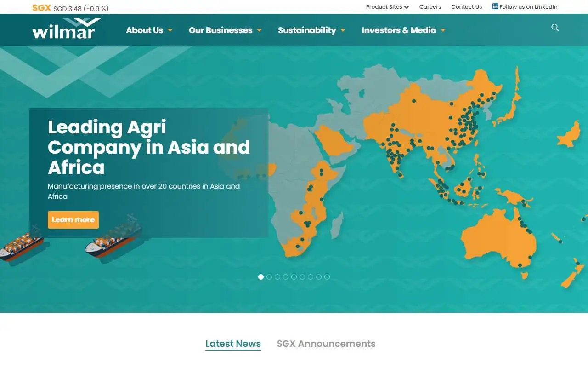Open the Careers link
This screenshot has height=368, width=588.
coord(430,7)
